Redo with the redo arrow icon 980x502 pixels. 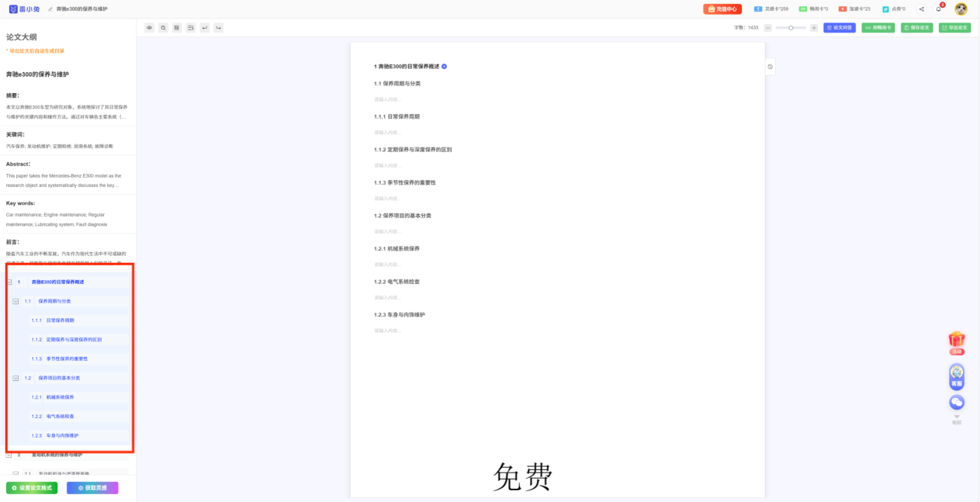click(219, 27)
